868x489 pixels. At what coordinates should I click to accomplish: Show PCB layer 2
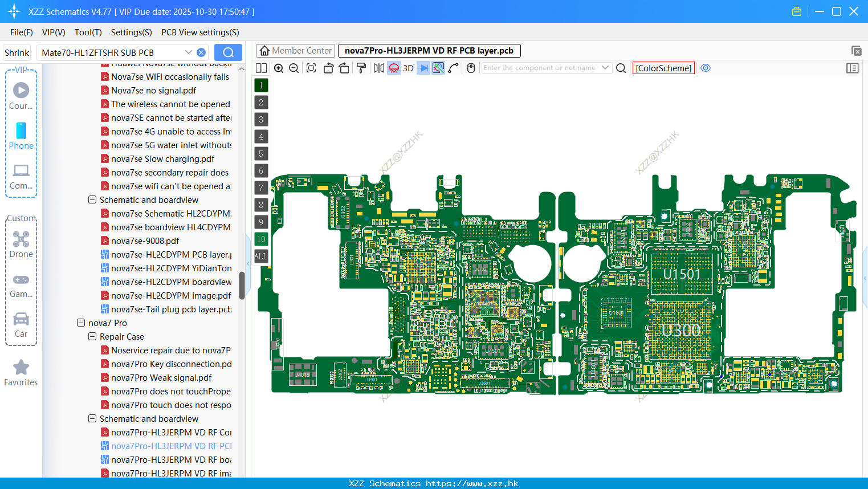point(261,103)
